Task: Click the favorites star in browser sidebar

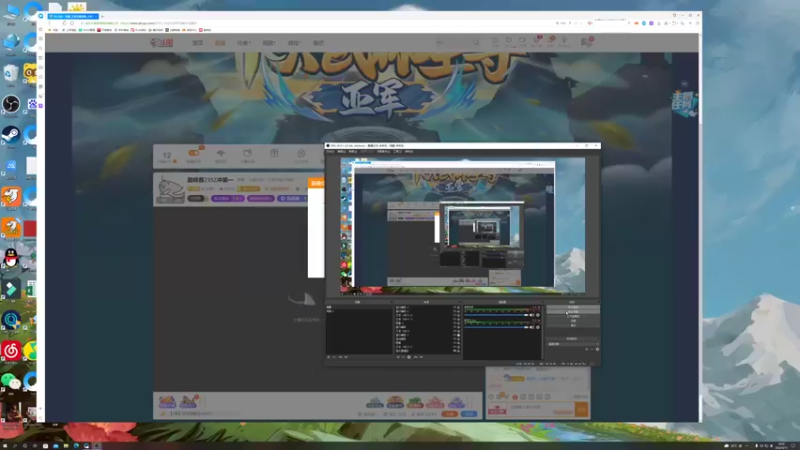Action: coord(41,30)
